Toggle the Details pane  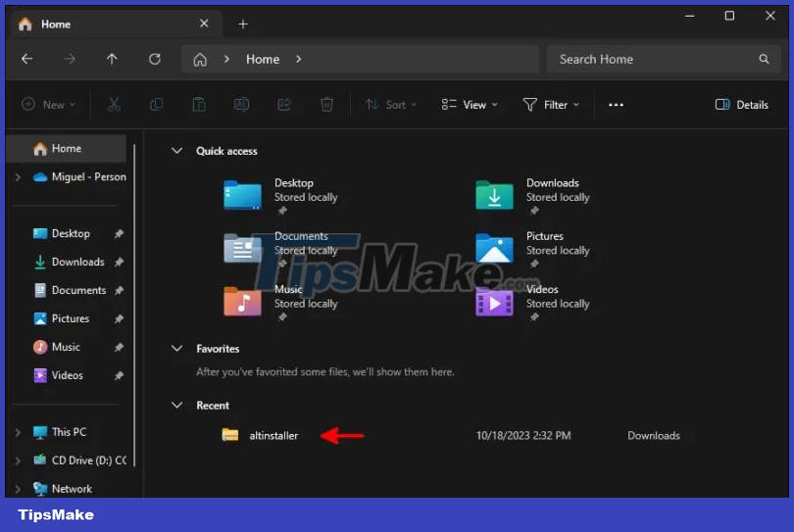pos(741,105)
